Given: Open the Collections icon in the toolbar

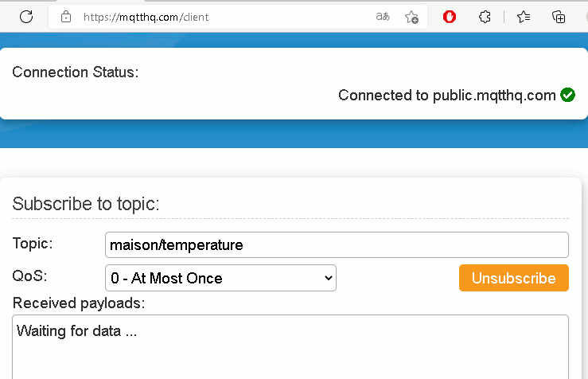Looking at the screenshot, I should [559, 17].
